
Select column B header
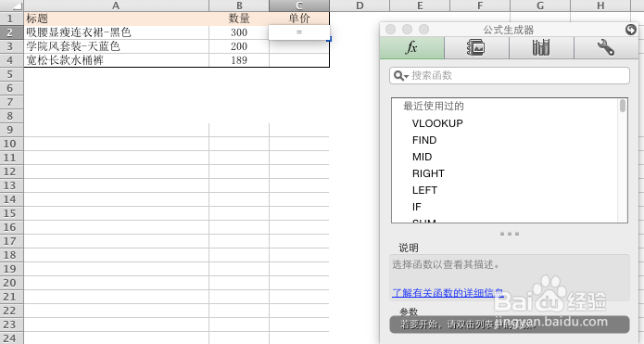[x=239, y=6]
